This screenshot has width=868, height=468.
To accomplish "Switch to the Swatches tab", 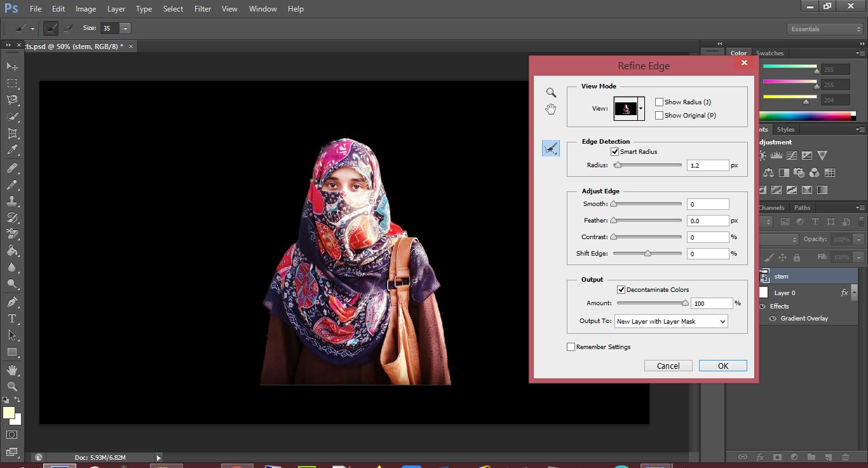I will [770, 53].
